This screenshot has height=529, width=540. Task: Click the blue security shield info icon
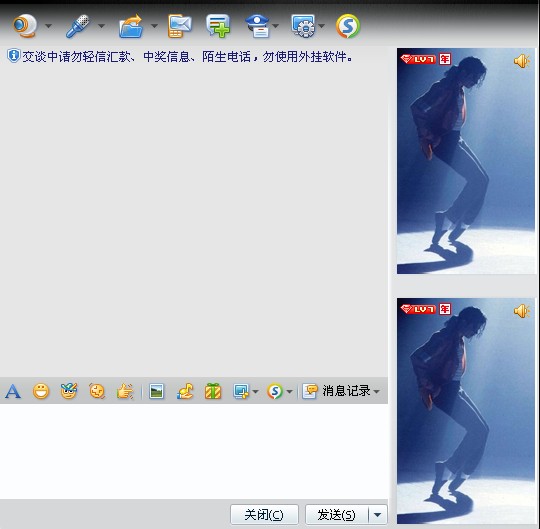pyautogui.click(x=13, y=56)
